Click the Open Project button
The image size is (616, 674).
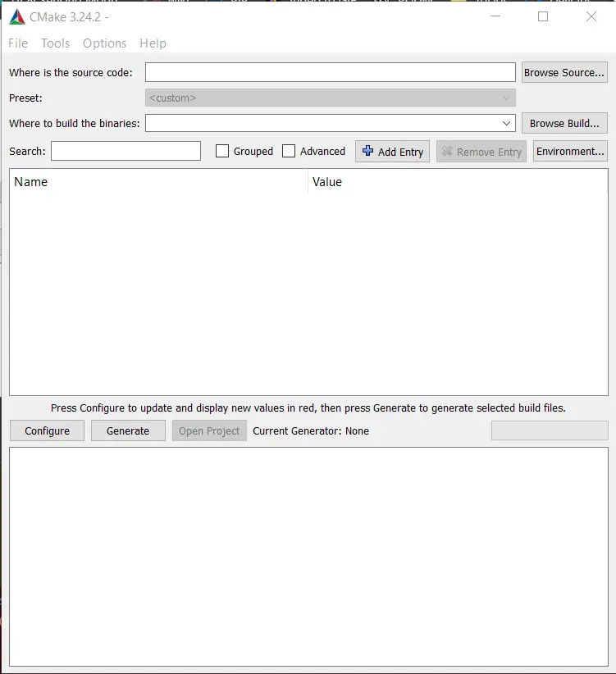pos(209,430)
